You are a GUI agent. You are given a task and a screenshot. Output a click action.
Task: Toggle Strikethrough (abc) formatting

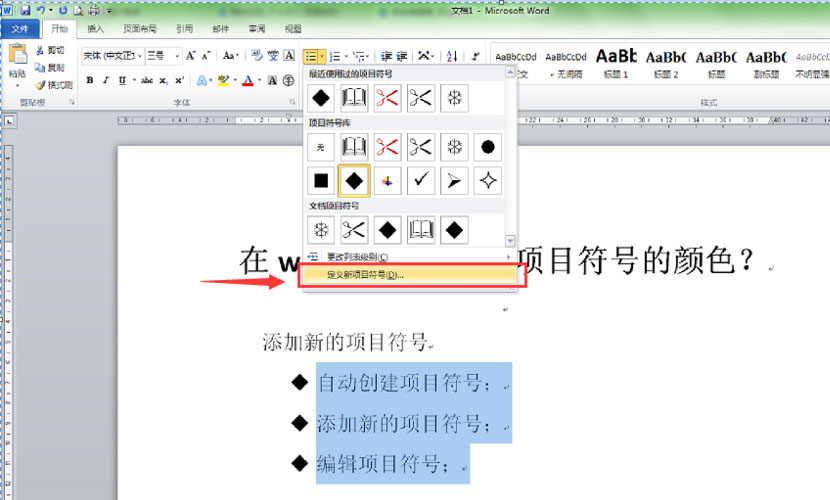[147, 80]
